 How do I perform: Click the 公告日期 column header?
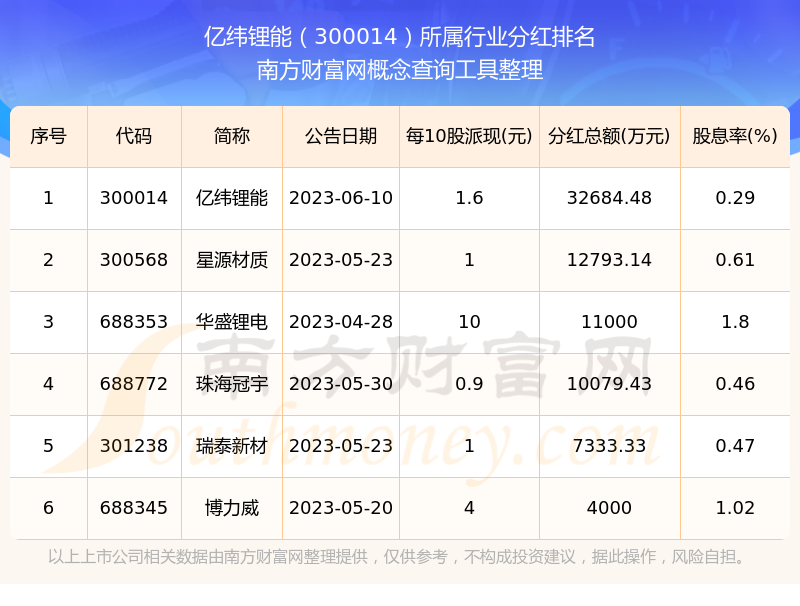pos(341,136)
